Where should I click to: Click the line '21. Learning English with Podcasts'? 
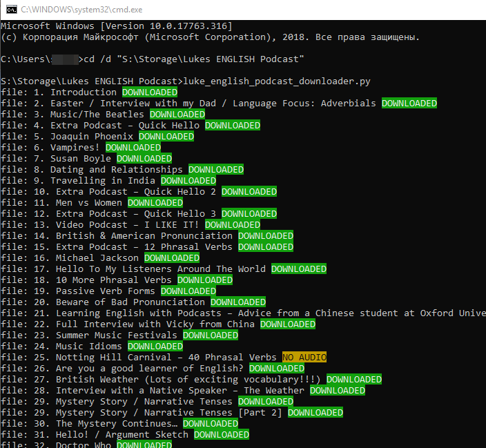click(243, 313)
